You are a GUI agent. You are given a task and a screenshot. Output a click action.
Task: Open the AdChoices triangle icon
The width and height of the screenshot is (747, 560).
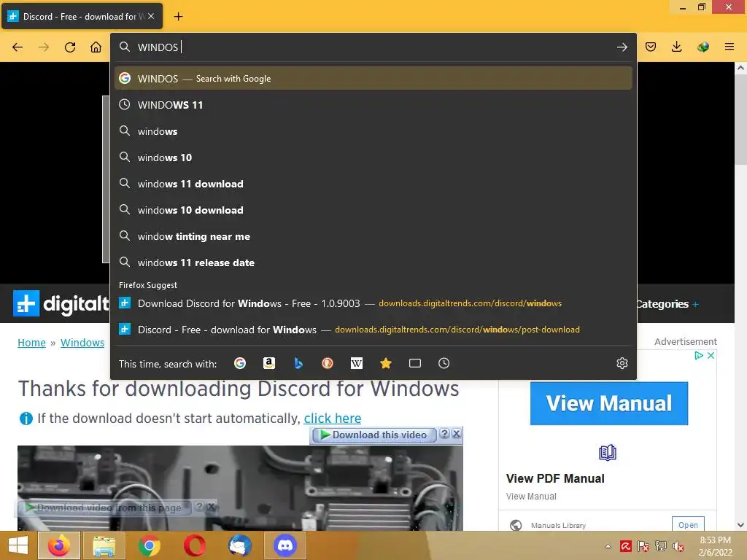(699, 356)
